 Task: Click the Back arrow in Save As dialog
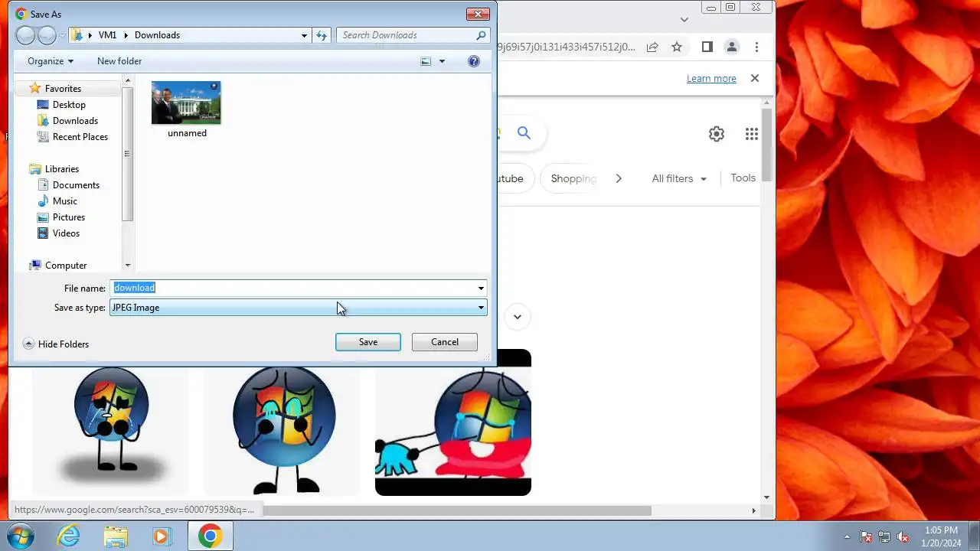(25, 35)
